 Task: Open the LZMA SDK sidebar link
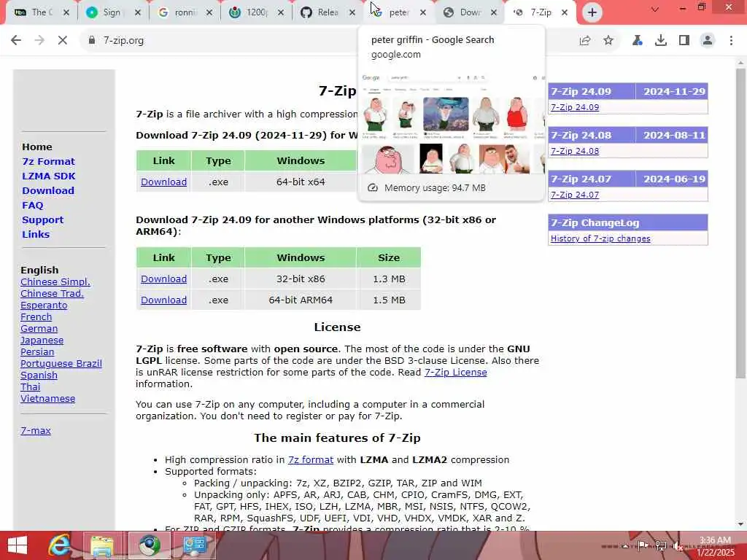pyautogui.click(x=49, y=176)
